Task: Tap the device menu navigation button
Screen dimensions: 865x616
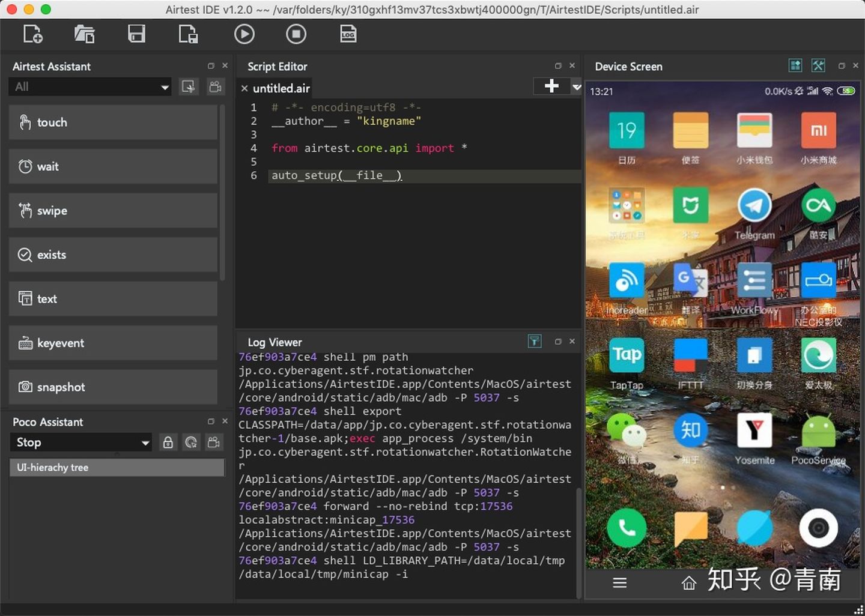Action: click(x=620, y=582)
